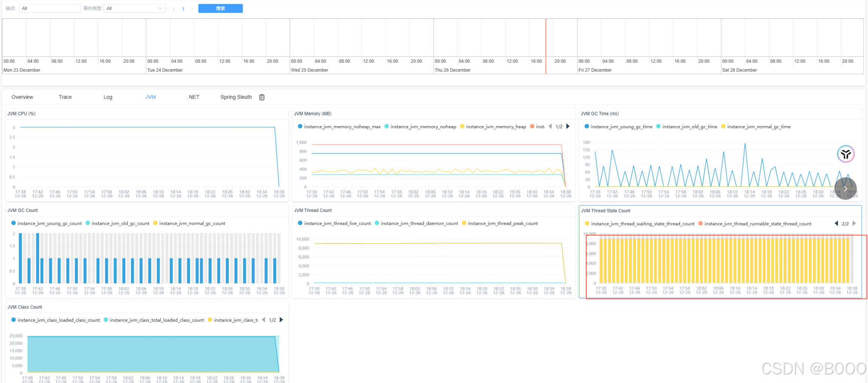The height and width of the screenshot is (383, 868).
Task: Toggle instance_jvm_memory_noheap_max legend series
Action: point(339,126)
